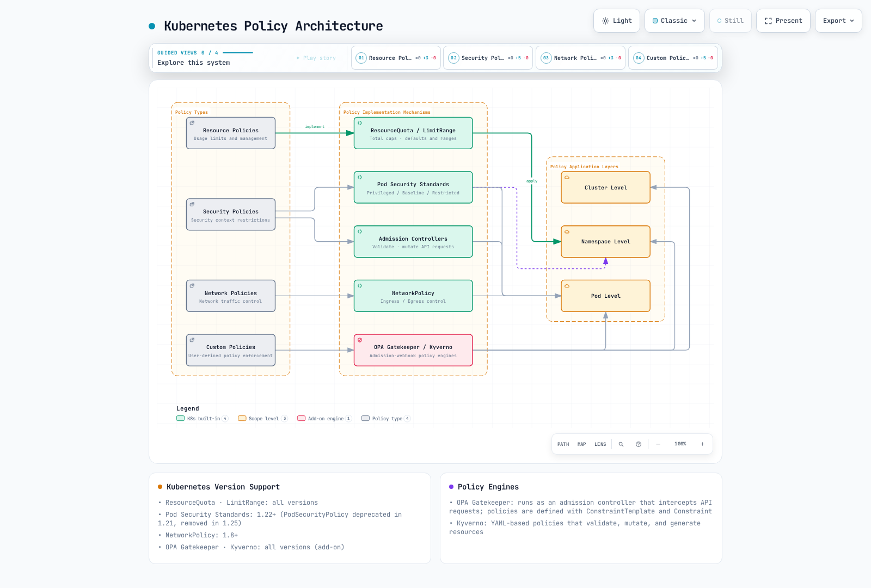
Task: Click the cloud icon on Cluster Level node
Action: coord(567,177)
